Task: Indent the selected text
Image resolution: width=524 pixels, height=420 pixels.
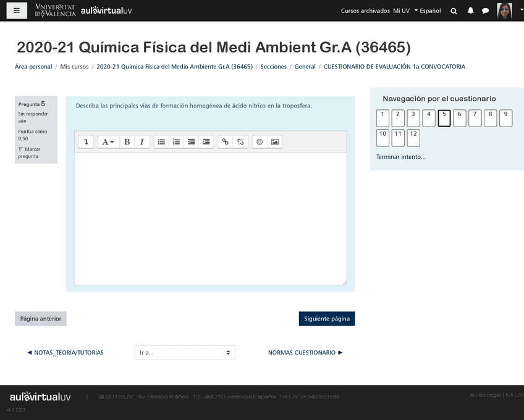Action: pos(206,142)
